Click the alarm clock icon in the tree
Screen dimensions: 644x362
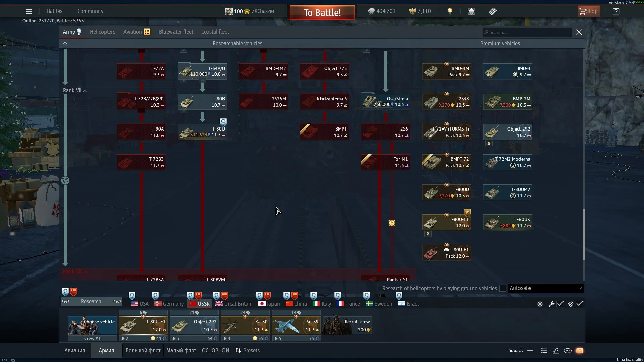[x=392, y=223]
